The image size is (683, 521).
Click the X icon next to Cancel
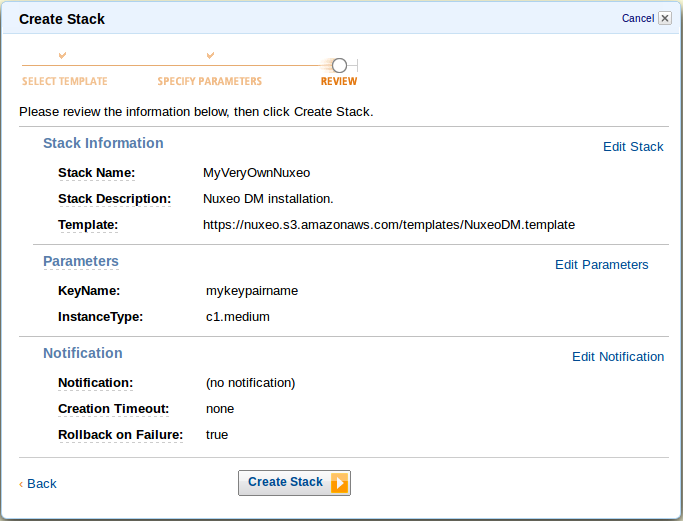click(665, 18)
